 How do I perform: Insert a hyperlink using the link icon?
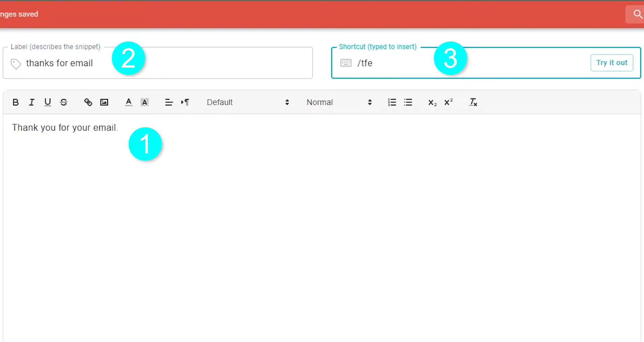coord(88,102)
